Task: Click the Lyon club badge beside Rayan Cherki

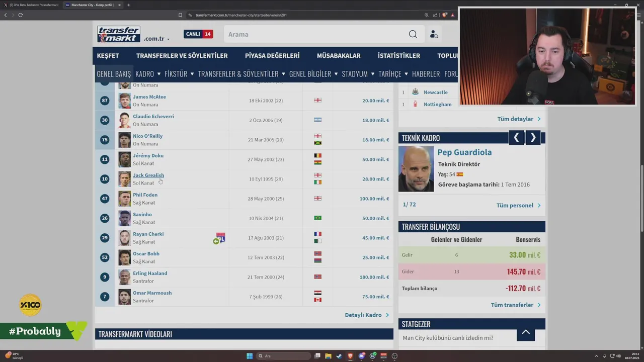Action: (x=220, y=238)
